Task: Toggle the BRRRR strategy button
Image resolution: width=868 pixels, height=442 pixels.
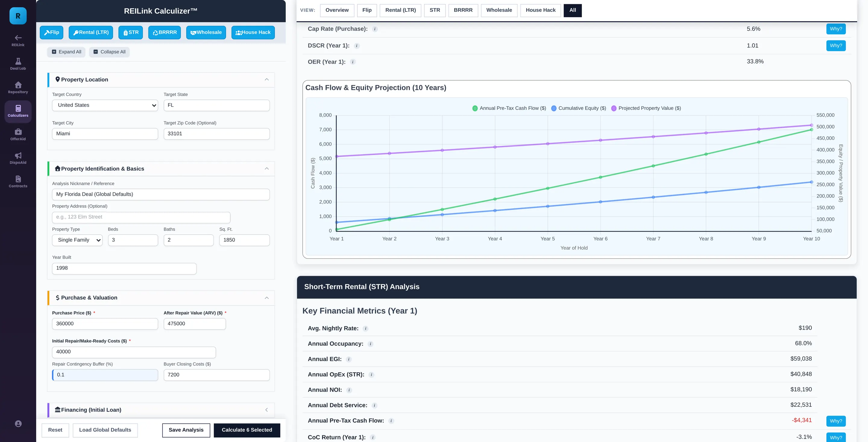Action: coord(165,32)
